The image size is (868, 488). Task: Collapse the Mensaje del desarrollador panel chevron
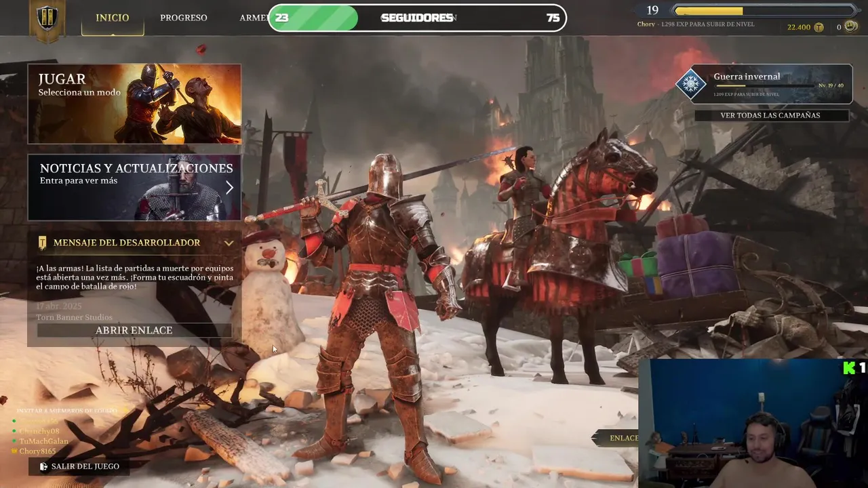coord(229,243)
